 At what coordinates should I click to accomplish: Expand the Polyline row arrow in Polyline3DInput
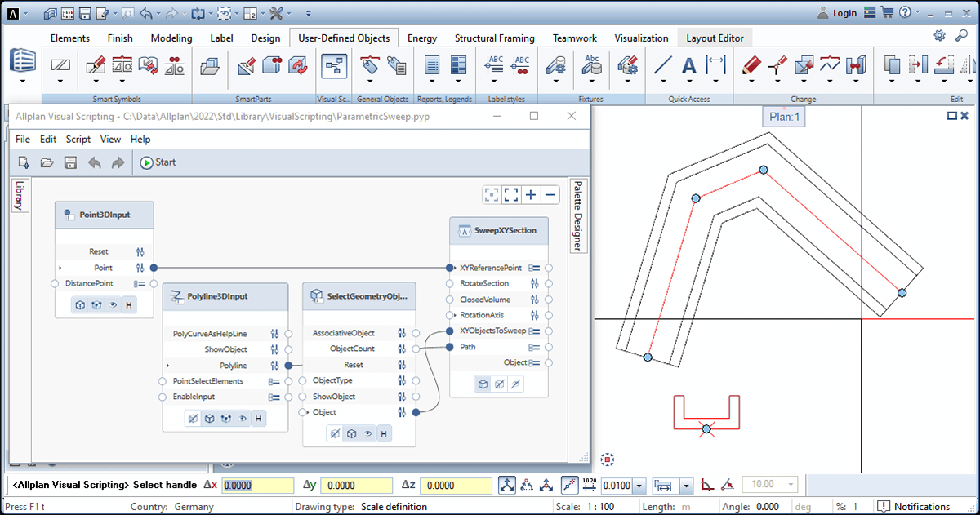pyautogui.click(x=168, y=366)
